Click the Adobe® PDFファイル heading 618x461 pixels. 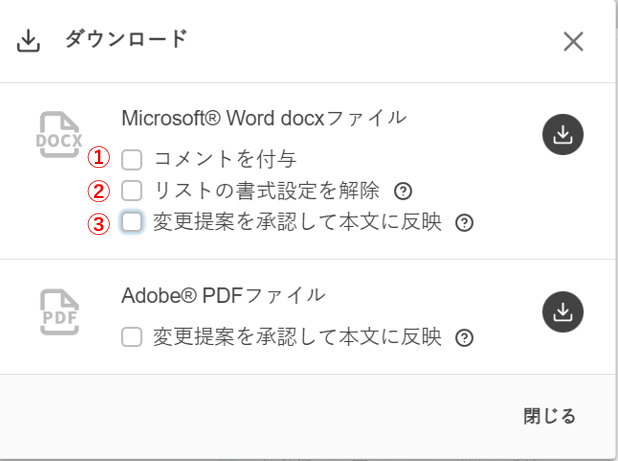(223, 294)
